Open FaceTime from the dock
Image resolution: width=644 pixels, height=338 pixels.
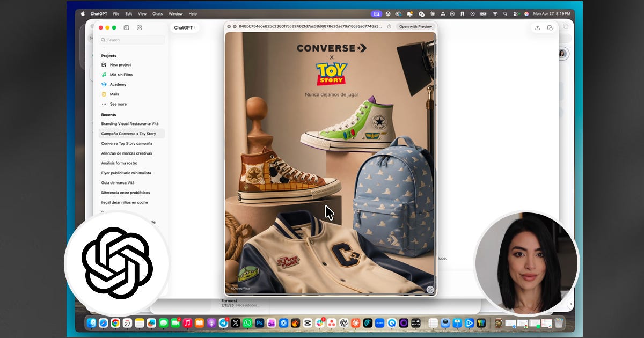[175, 323]
